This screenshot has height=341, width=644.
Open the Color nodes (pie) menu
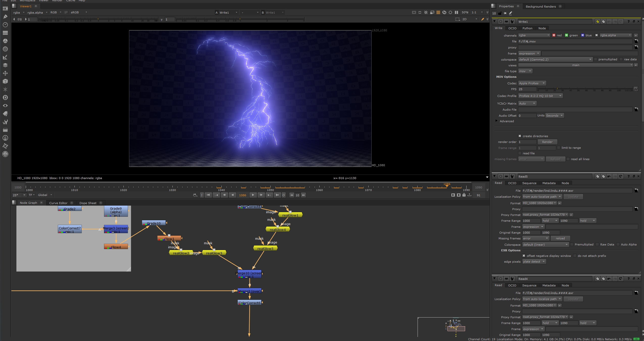(5, 41)
